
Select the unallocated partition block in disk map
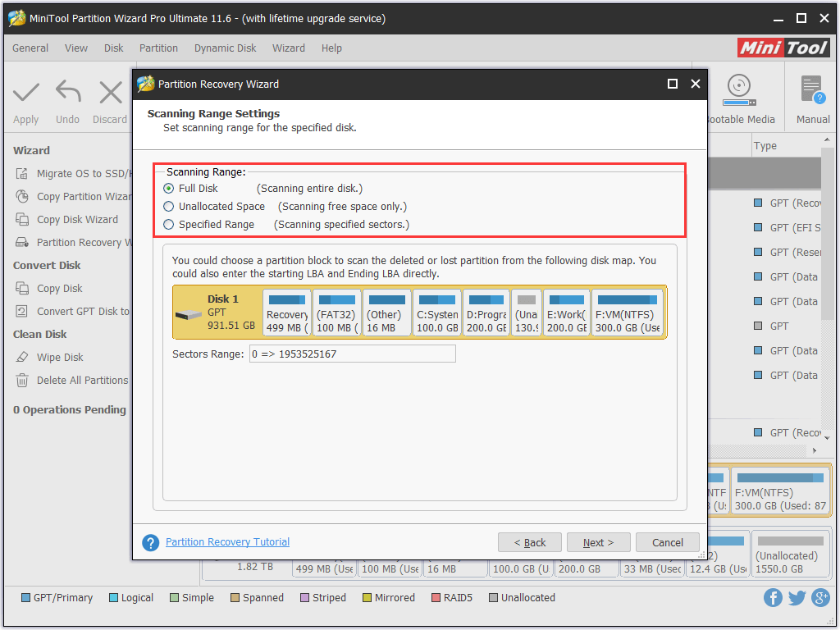527,313
